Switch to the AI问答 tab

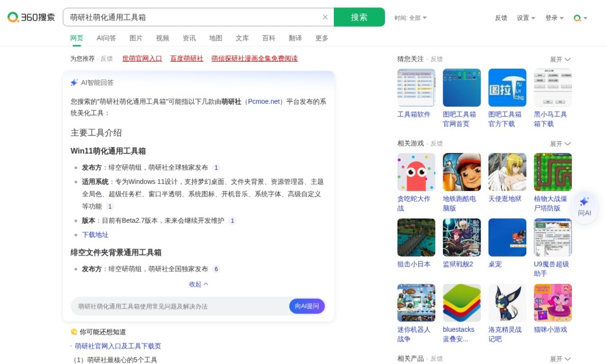tap(106, 38)
